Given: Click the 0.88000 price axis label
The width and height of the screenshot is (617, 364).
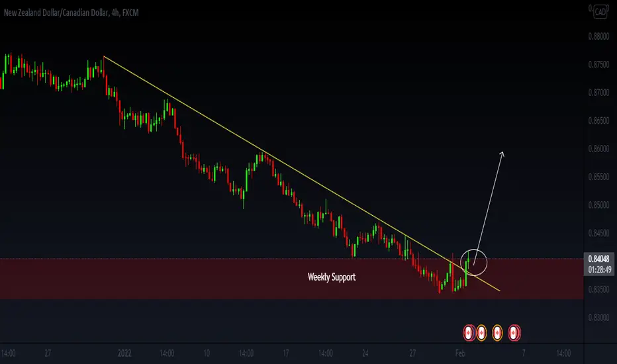Looking at the screenshot, I should [x=598, y=36].
